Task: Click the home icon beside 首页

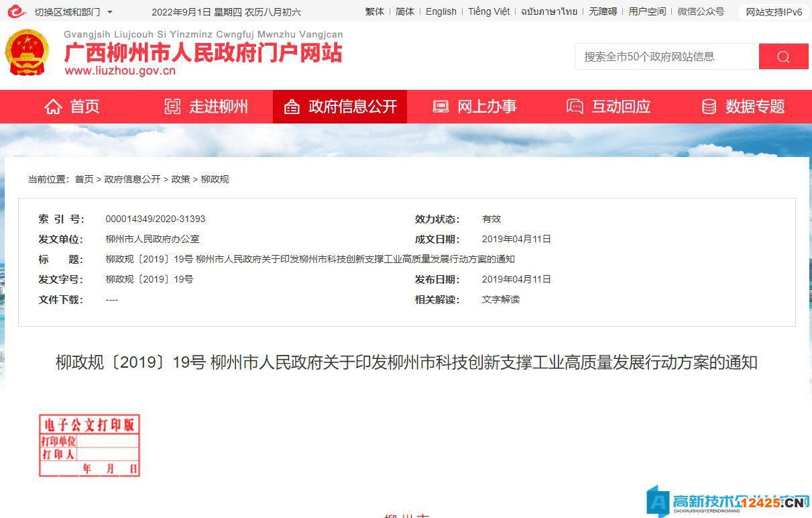Action: (x=53, y=107)
